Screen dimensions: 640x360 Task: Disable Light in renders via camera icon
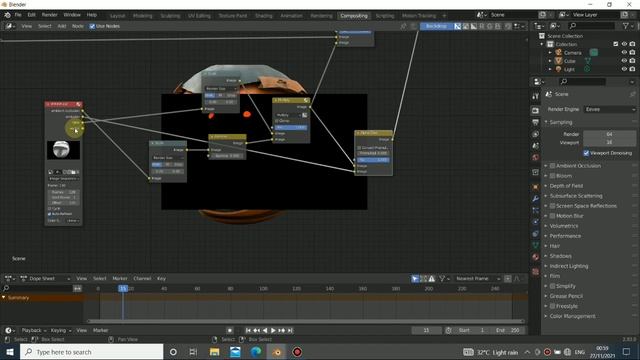tap(632, 69)
